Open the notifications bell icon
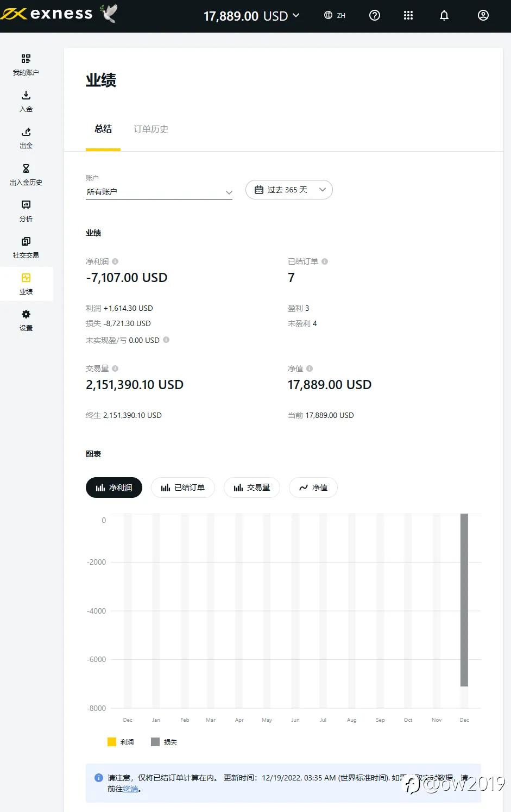This screenshot has width=511, height=812. [x=444, y=15]
